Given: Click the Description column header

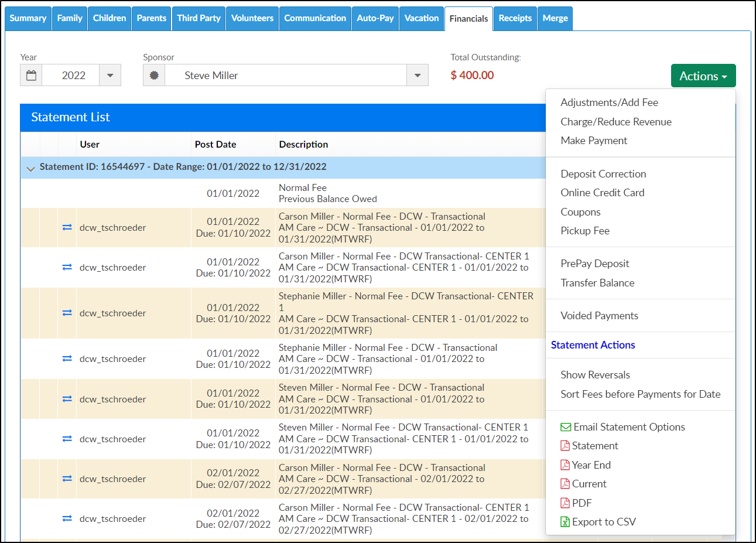Looking at the screenshot, I should [x=303, y=145].
